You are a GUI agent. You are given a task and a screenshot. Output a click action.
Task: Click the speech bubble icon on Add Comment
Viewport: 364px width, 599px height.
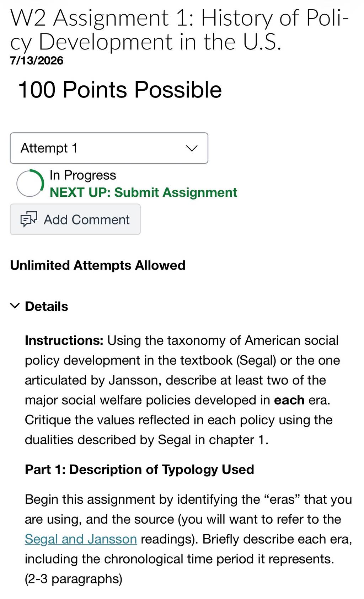click(28, 219)
